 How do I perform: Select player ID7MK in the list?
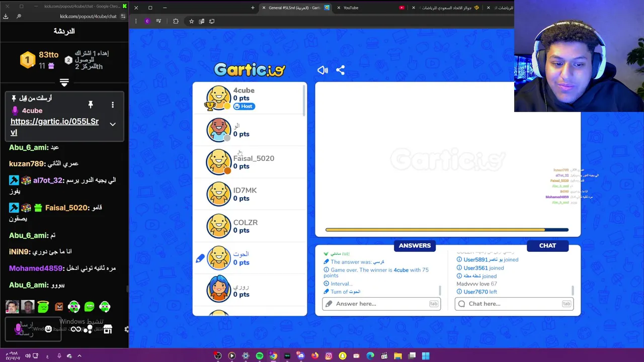tap(250, 194)
